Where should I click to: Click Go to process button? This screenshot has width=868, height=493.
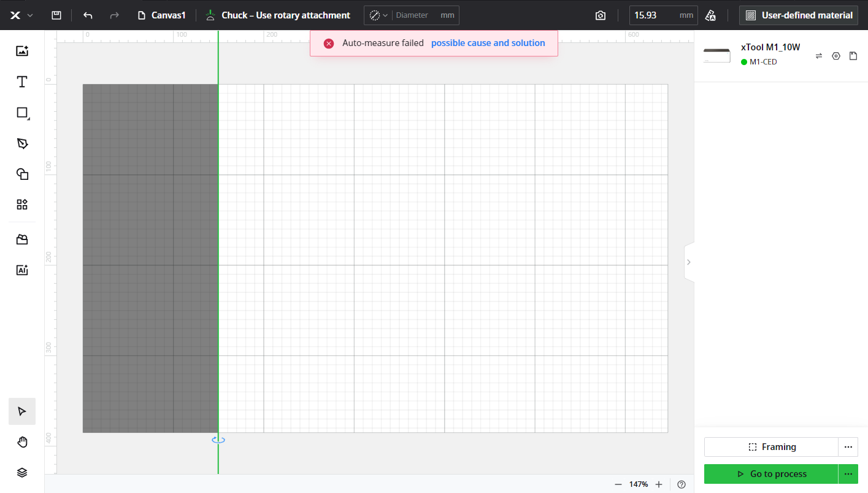(x=771, y=474)
